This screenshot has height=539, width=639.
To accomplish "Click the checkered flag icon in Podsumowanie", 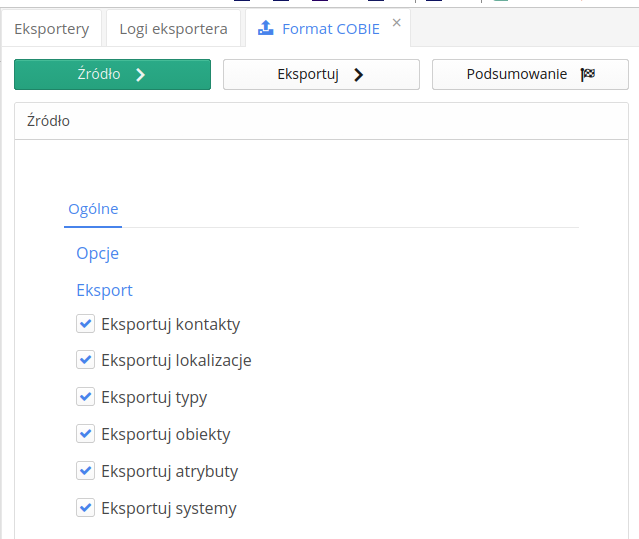I will pos(588,74).
